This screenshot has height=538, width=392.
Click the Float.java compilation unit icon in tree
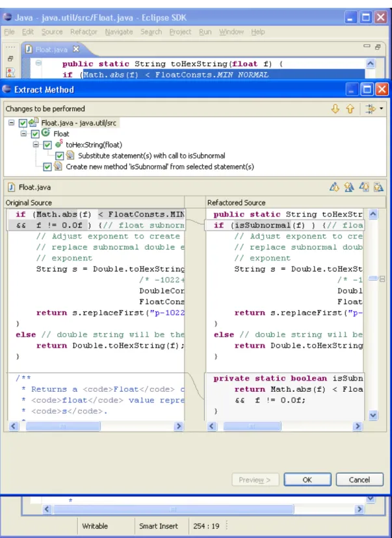[x=34, y=122]
